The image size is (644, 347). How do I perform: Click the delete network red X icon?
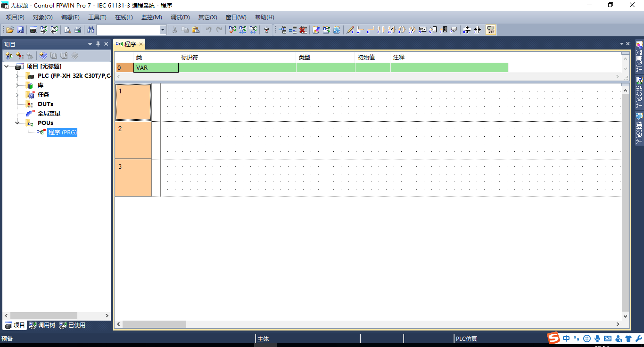[x=303, y=30]
